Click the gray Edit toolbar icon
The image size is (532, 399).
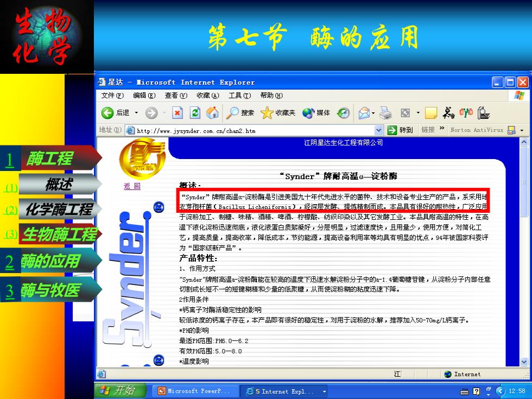click(x=405, y=113)
